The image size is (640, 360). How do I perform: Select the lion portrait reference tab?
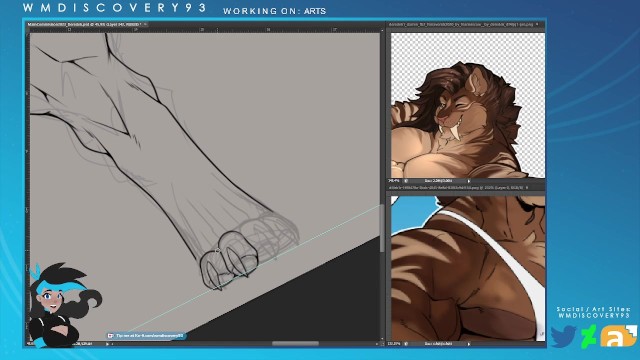click(x=461, y=24)
